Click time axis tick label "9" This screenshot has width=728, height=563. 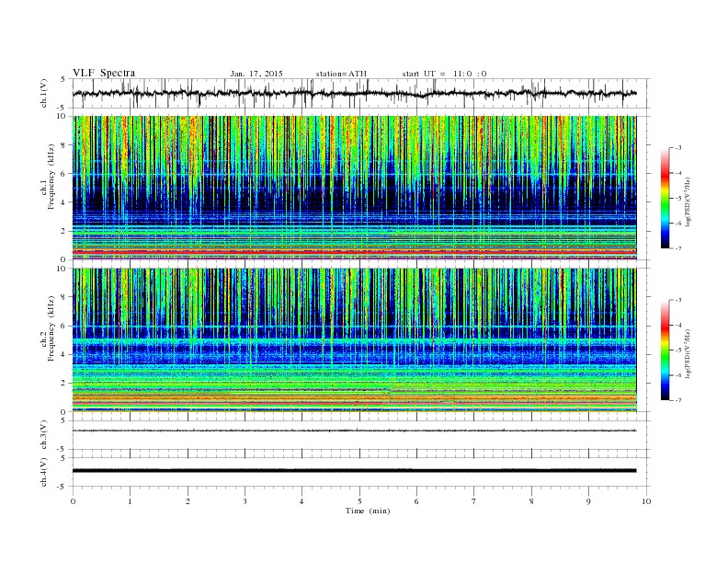pos(588,501)
